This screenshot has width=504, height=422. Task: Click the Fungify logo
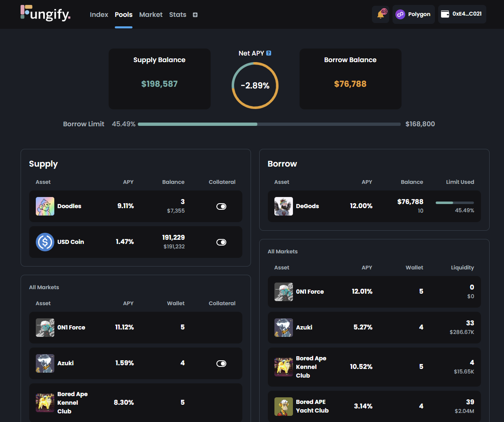45,14
